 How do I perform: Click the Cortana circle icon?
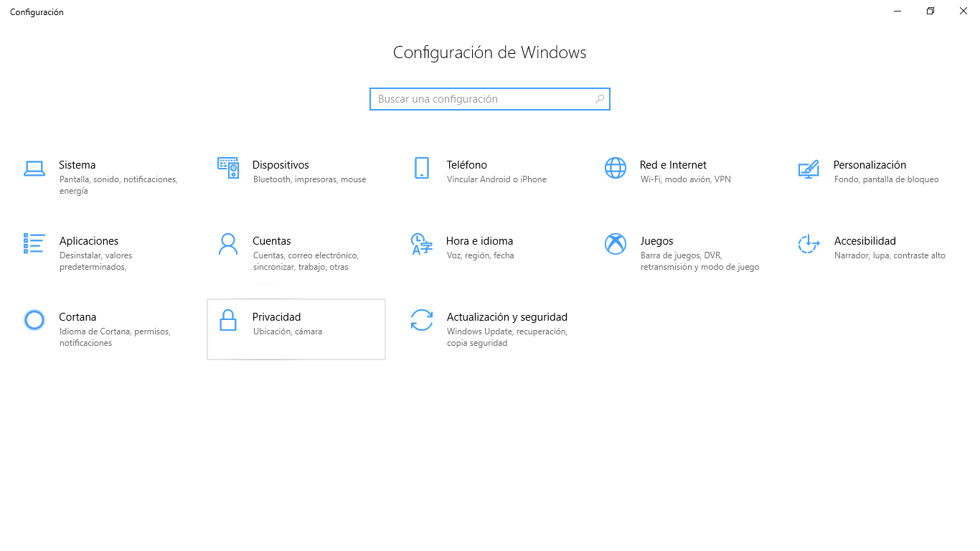(34, 320)
